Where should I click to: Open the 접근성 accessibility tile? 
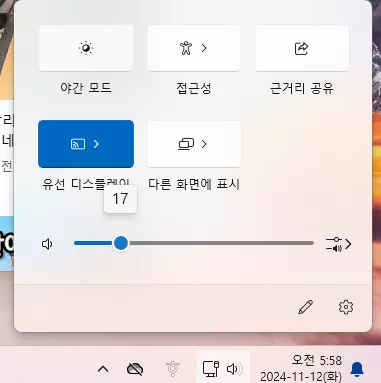tap(194, 48)
